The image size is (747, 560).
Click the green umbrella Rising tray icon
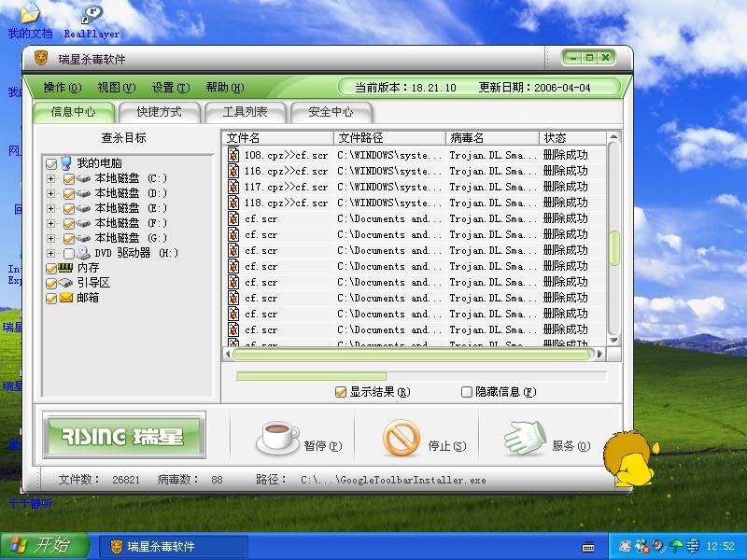coord(675,546)
